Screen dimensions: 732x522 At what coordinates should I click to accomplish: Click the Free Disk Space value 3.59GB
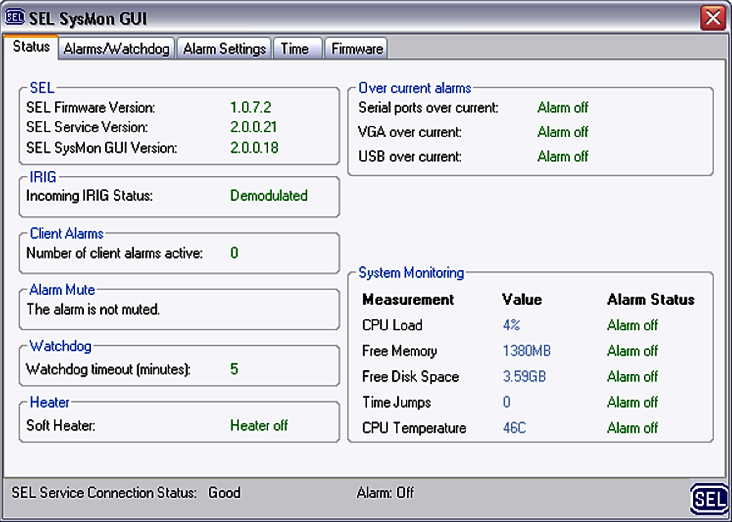click(x=524, y=376)
